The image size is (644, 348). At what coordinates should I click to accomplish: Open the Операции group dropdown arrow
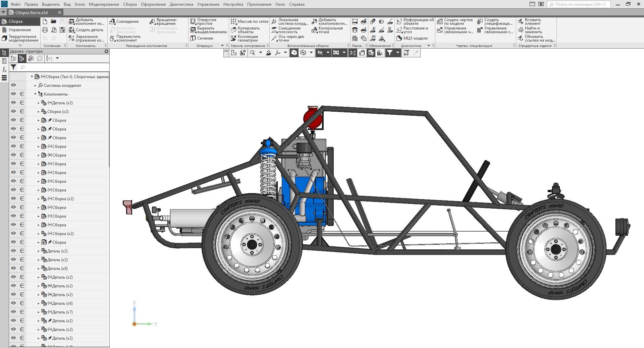[x=222, y=46]
